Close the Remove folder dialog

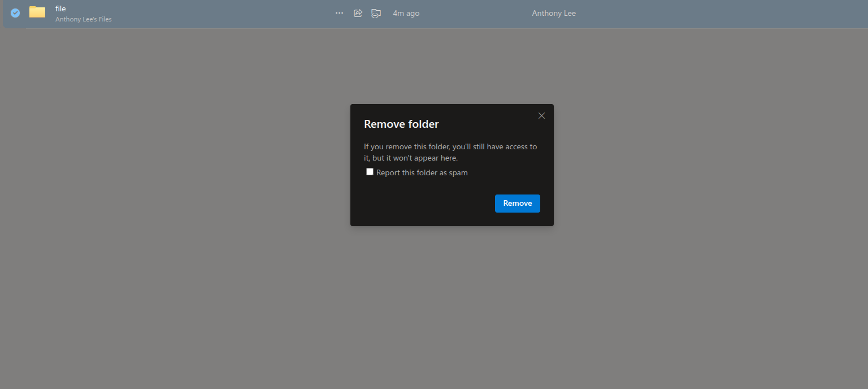coord(541,115)
